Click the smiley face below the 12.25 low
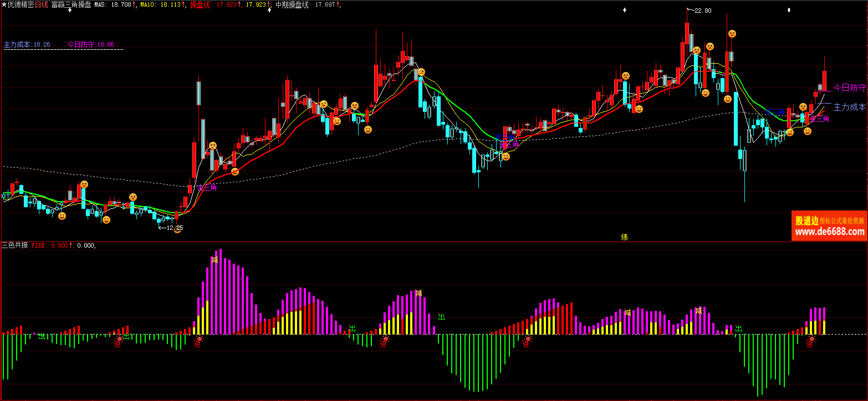 pos(177,230)
